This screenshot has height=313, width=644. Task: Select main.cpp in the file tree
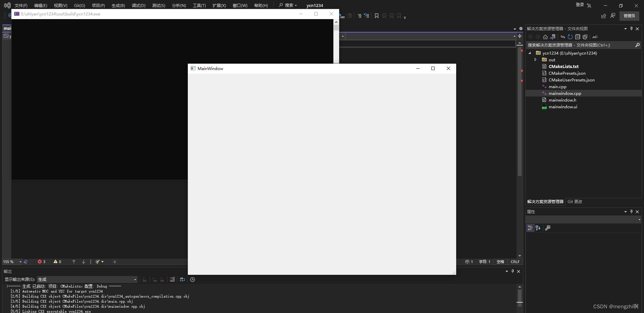[557, 86]
